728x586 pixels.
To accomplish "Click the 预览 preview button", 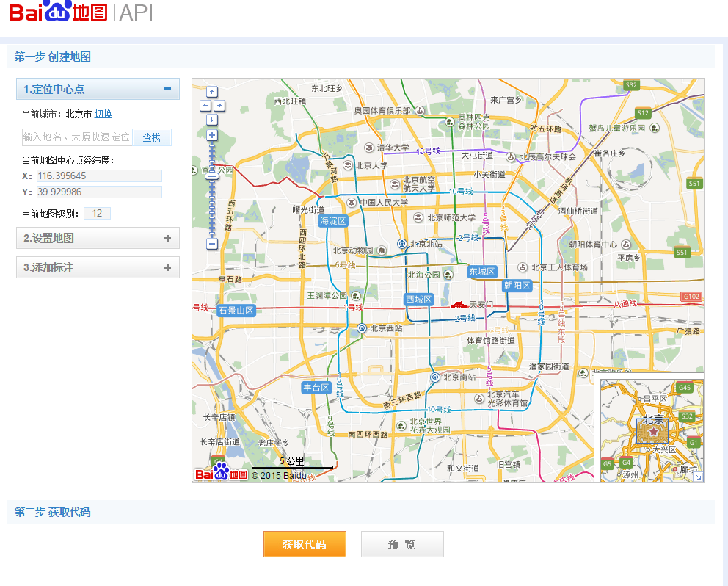I will (x=401, y=544).
